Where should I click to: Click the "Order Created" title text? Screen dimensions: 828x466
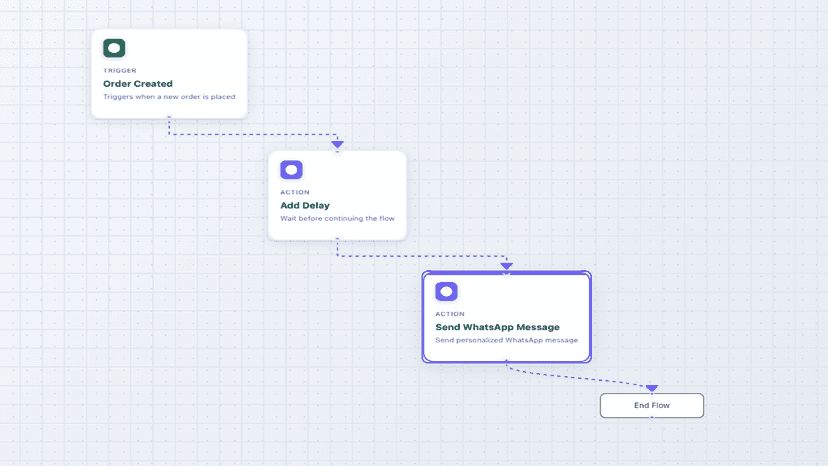[138, 83]
